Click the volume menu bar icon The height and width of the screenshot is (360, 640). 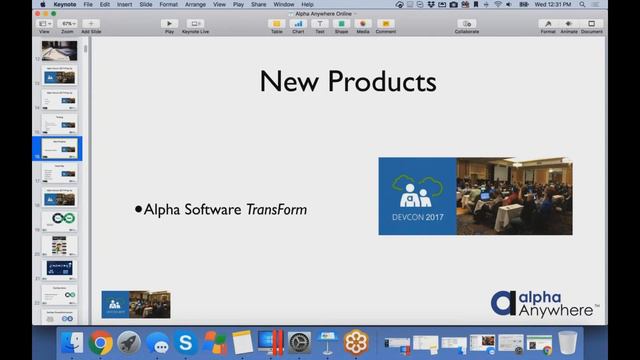pyautogui.click(x=509, y=4)
